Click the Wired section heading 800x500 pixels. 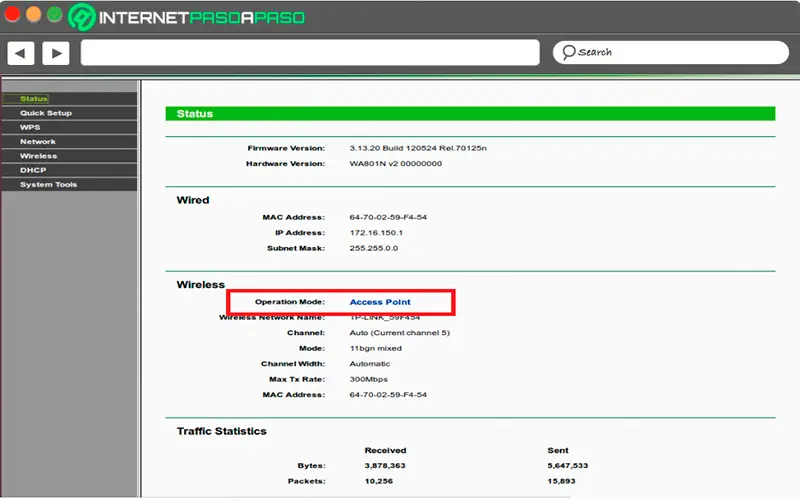coord(193,200)
